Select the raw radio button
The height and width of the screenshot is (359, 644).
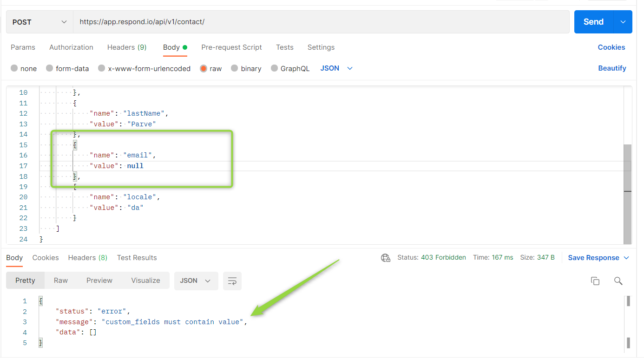click(204, 68)
